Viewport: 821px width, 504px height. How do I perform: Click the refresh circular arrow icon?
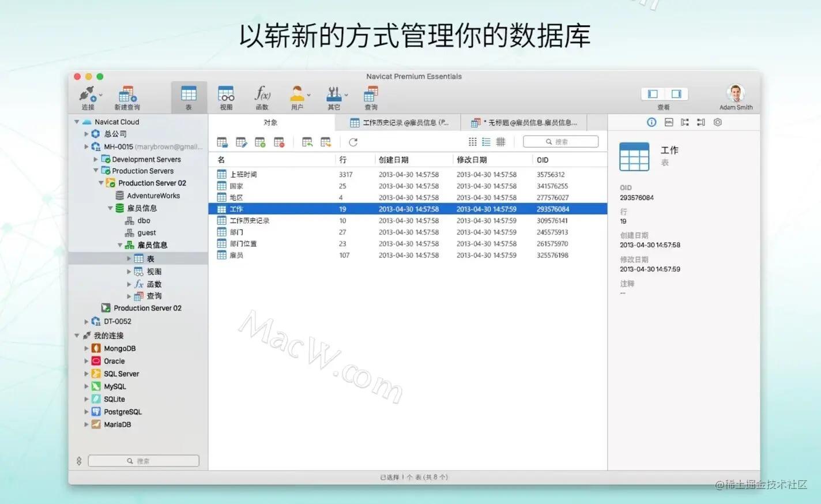point(353,142)
